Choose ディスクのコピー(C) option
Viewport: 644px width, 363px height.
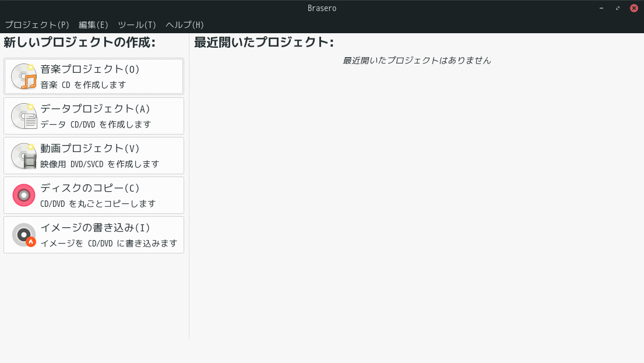(94, 195)
